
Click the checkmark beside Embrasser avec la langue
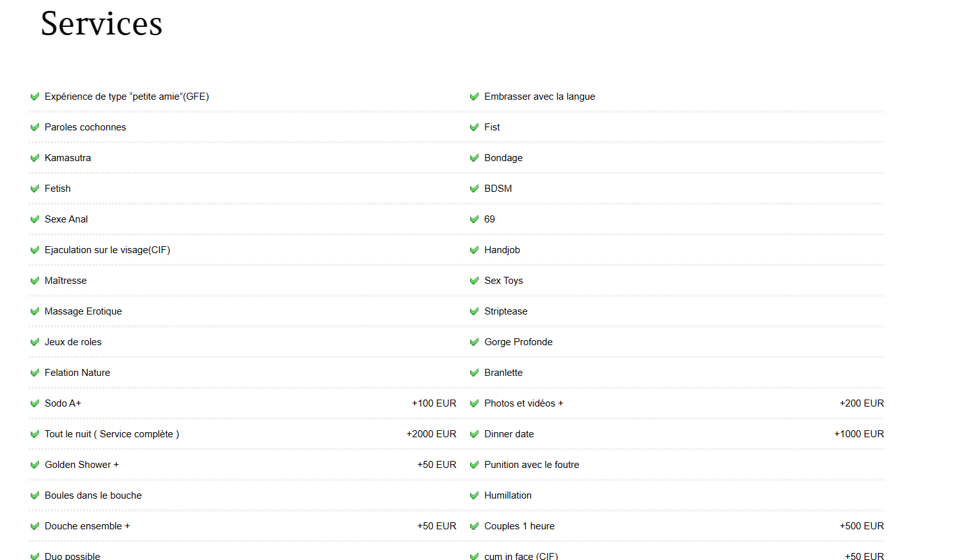pos(475,97)
